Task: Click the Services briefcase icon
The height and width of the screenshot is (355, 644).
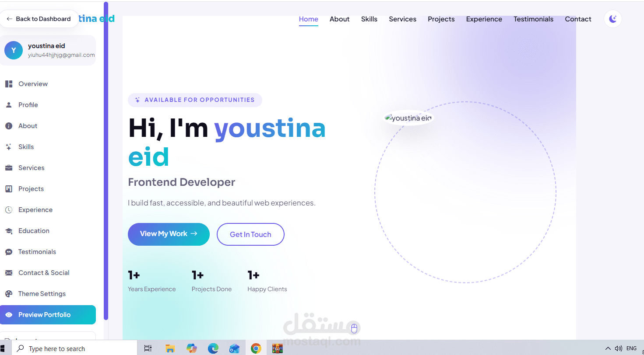Action: tap(9, 168)
